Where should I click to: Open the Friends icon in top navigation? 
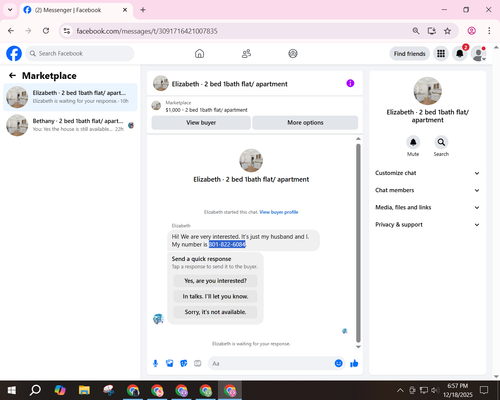click(x=246, y=53)
